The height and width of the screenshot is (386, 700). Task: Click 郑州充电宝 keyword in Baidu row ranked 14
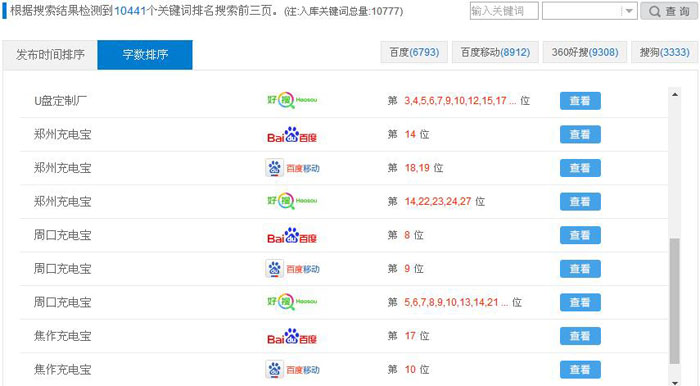[x=62, y=134]
